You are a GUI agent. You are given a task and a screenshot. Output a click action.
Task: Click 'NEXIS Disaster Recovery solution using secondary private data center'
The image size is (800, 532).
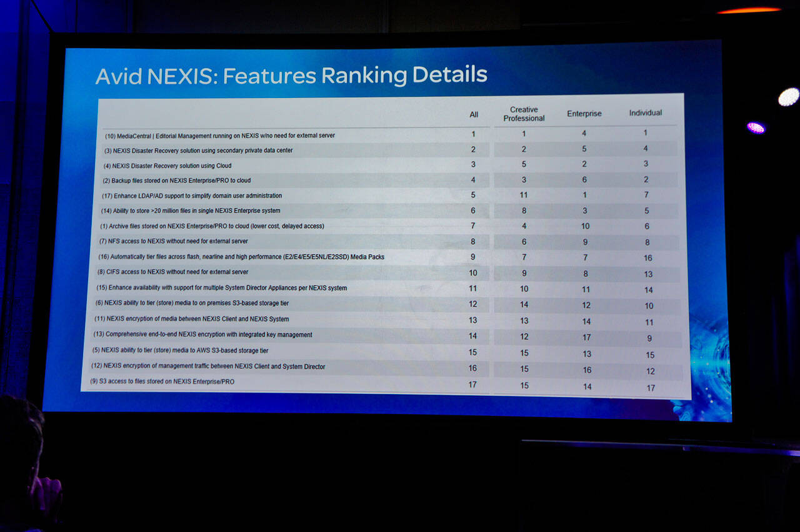point(202,150)
